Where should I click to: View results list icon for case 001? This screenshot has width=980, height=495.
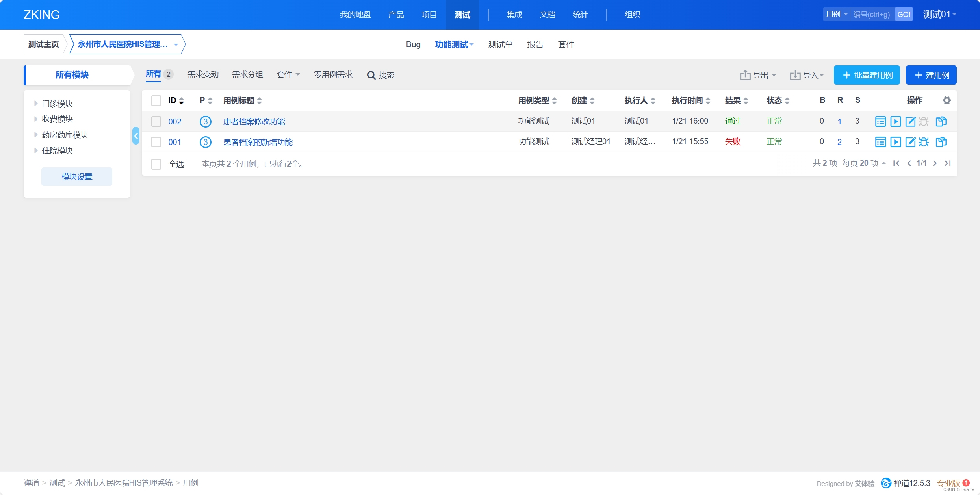(x=880, y=142)
